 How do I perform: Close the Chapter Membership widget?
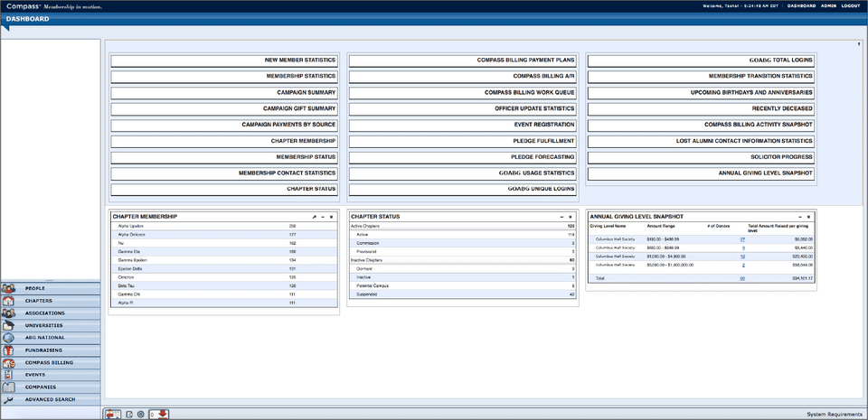click(331, 217)
